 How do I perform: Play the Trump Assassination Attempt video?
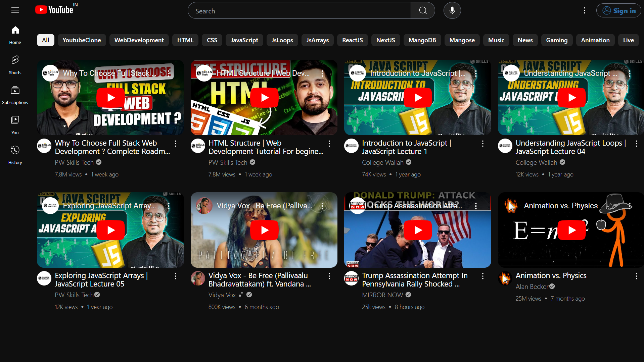[x=418, y=230]
